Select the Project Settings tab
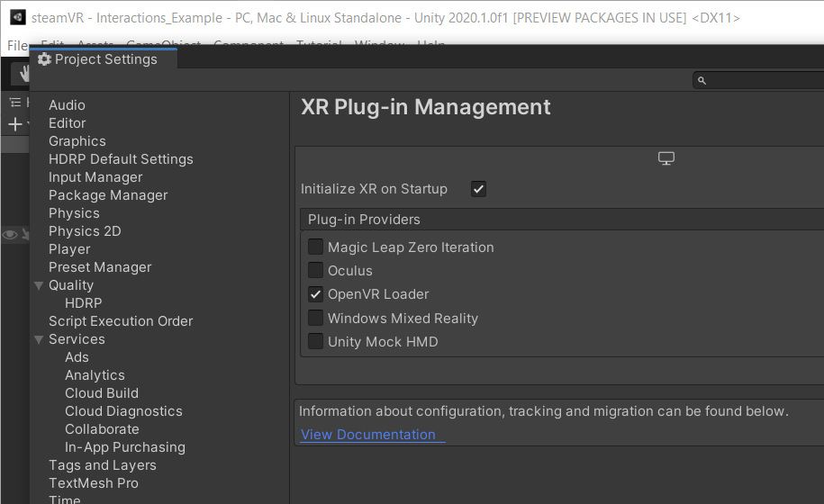The height and width of the screenshot is (504, 824). tap(104, 59)
